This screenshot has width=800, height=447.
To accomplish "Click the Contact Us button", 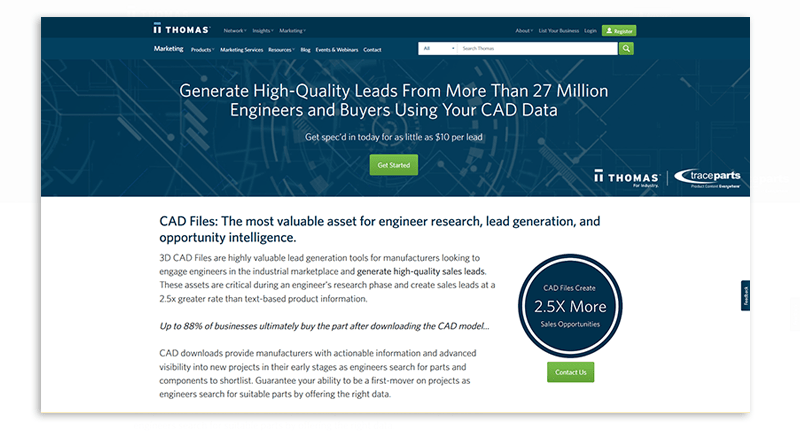I will 570,372.
